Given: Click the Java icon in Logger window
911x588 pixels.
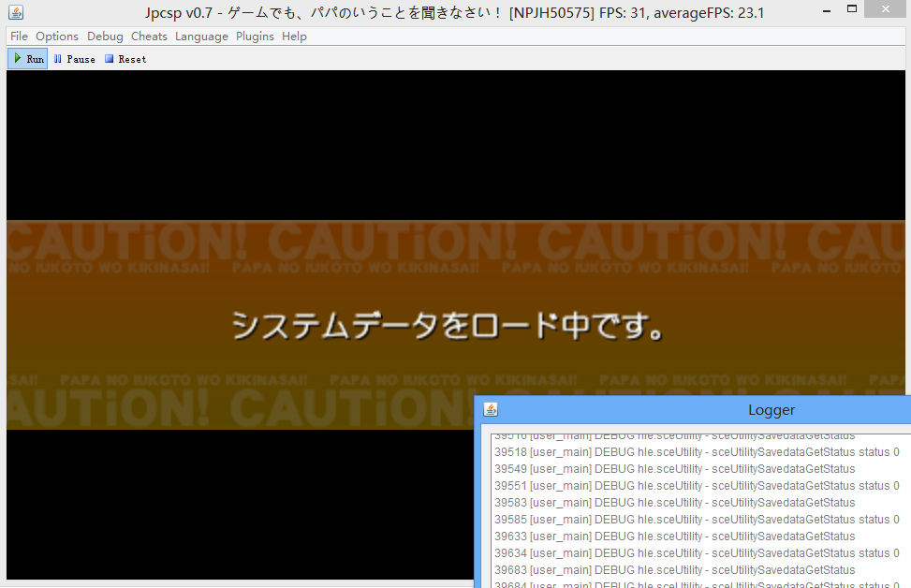Looking at the screenshot, I should coord(491,410).
